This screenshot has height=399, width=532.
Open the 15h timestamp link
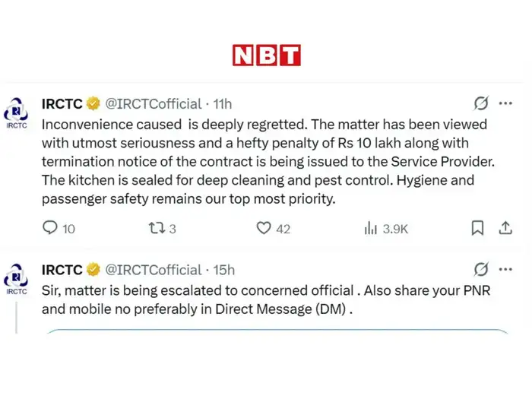click(223, 269)
